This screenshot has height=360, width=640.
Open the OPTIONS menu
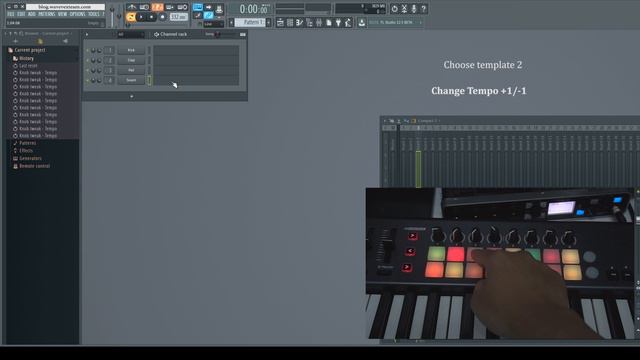tap(78, 14)
